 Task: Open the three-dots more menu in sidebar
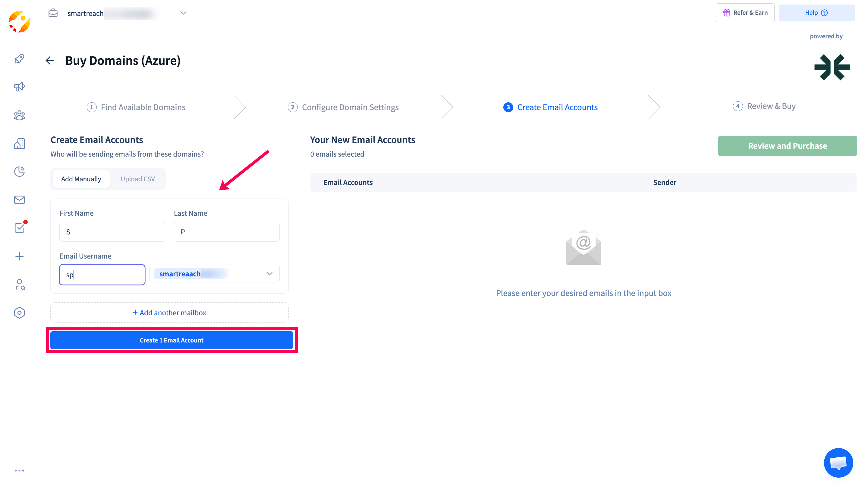click(x=19, y=470)
